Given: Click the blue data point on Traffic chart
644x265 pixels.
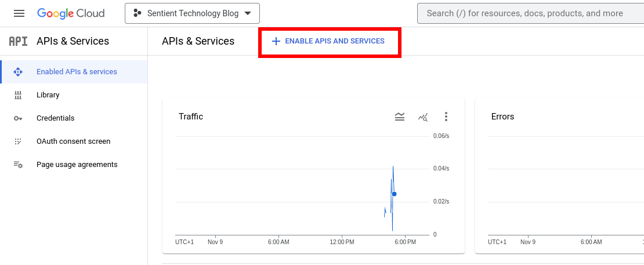Looking at the screenshot, I should pyautogui.click(x=395, y=194).
